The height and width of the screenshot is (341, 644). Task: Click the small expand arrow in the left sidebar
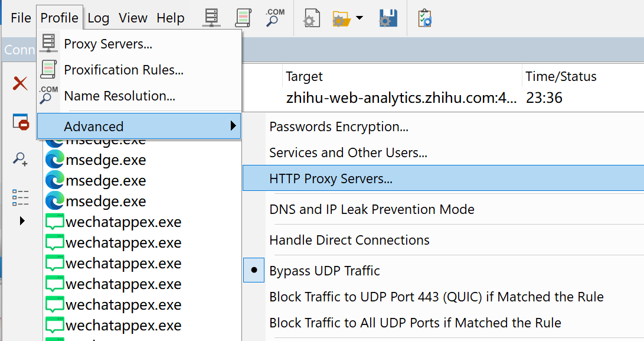pyautogui.click(x=22, y=221)
